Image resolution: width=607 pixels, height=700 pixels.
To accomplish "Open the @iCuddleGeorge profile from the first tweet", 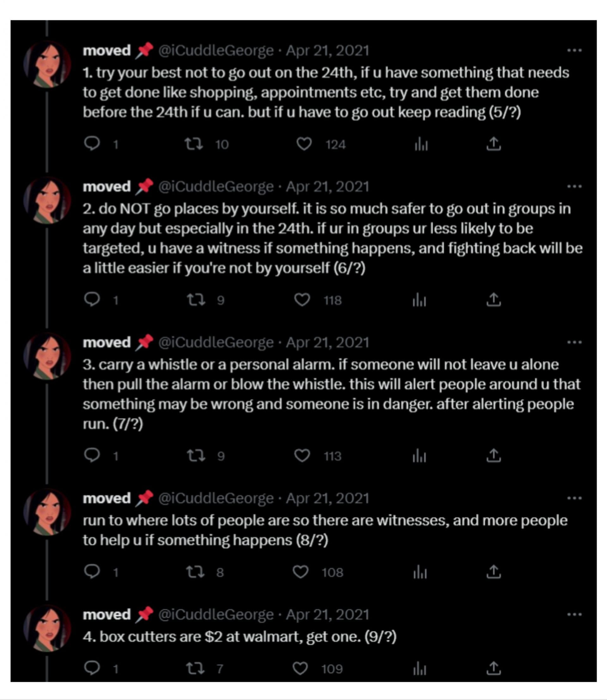I will click(215, 50).
